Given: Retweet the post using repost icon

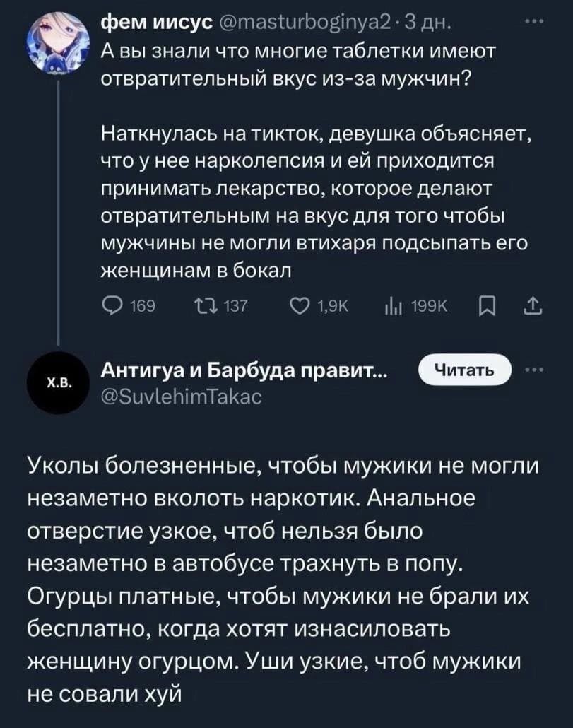Looking at the screenshot, I should tap(204, 305).
